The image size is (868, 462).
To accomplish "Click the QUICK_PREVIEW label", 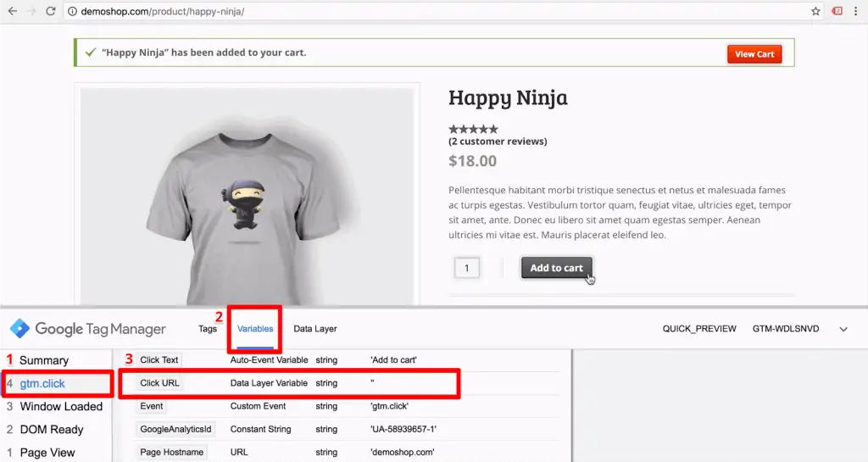I will pos(699,329).
